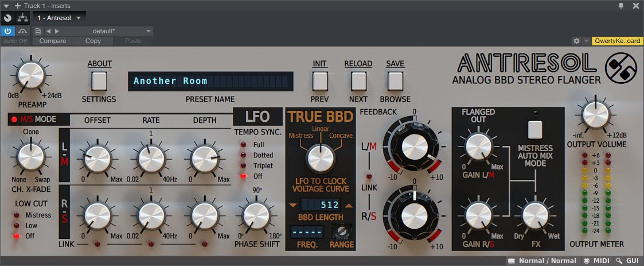Click the R-S OFFSET knob
This screenshot has width=644, height=266.
pos(97,216)
